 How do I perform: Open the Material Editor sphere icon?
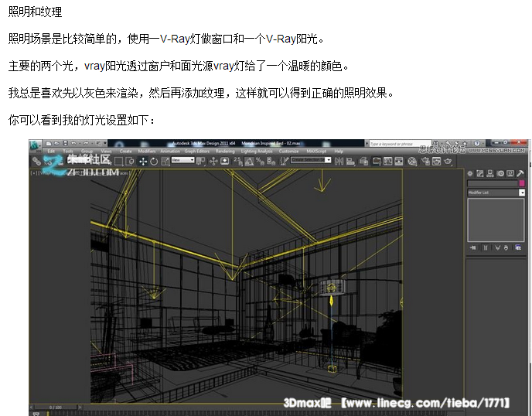point(412,162)
